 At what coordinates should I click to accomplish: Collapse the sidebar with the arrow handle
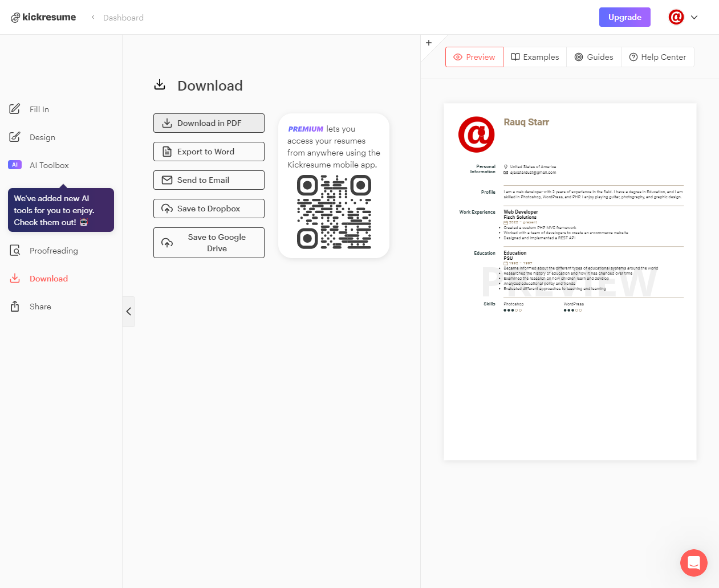point(129,311)
